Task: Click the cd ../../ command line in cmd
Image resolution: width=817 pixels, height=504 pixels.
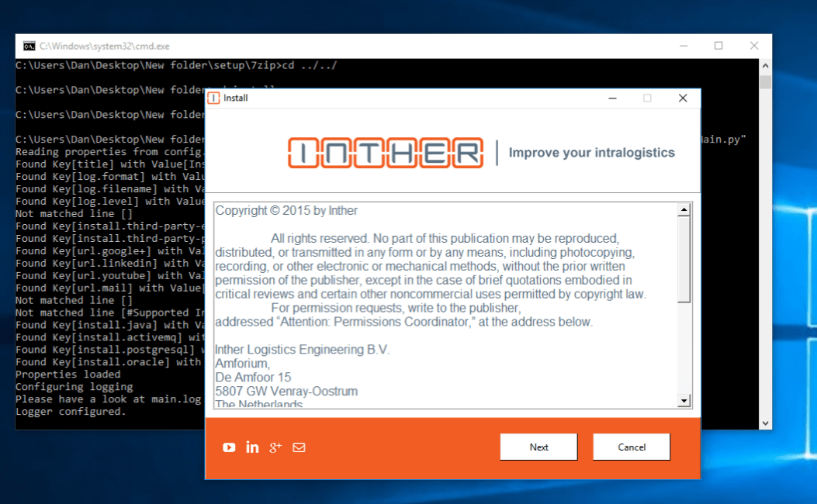Action: 176,65
